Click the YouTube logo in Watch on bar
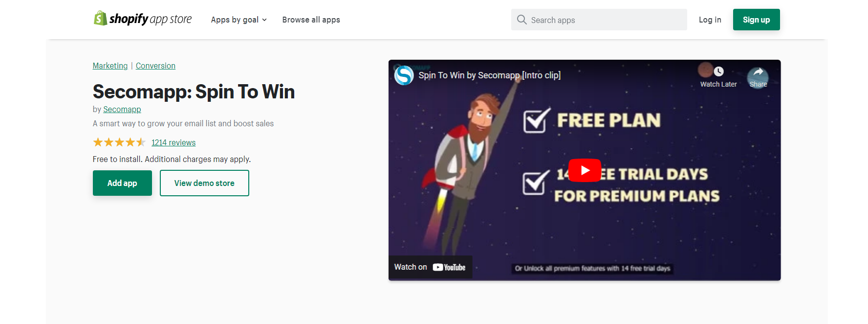Screen dimensions: 868x324 [x=449, y=267]
